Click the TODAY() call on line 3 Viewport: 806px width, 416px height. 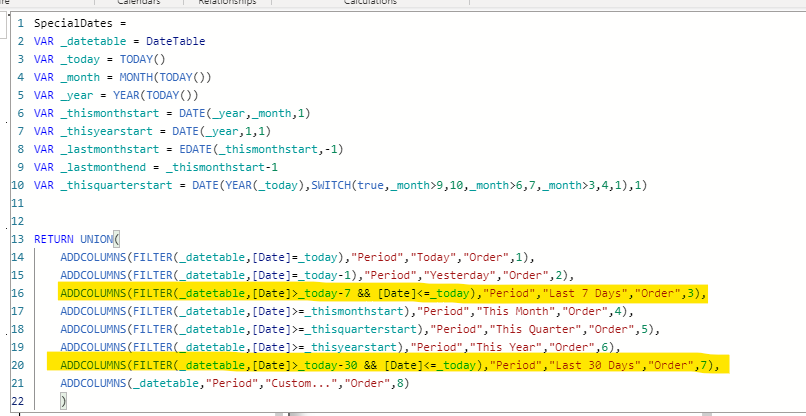(x=142, y=59)
